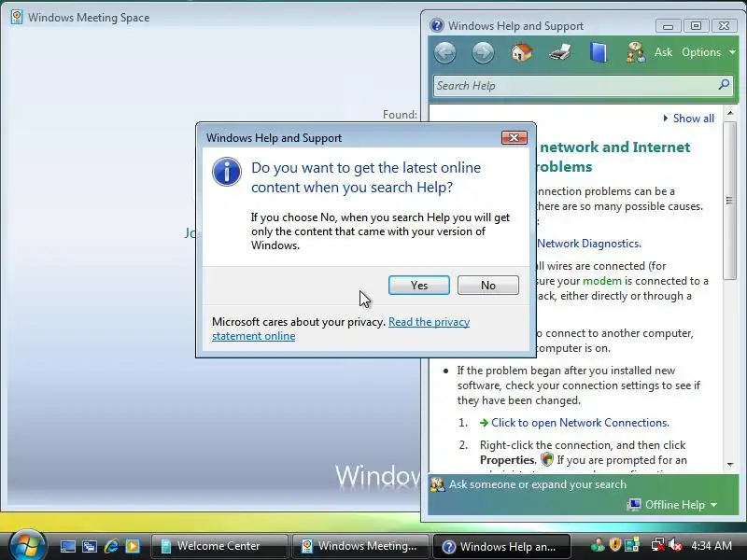Screen dimensions: 747x560
Task: Launch Internet Explorer from quick launch
Action: [111, 546]
